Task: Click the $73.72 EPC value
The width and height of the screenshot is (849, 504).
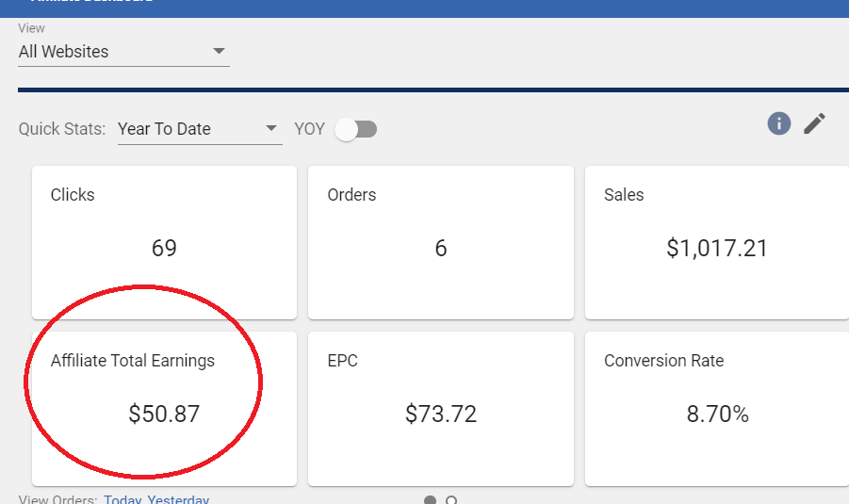Action: coord(441,415)
